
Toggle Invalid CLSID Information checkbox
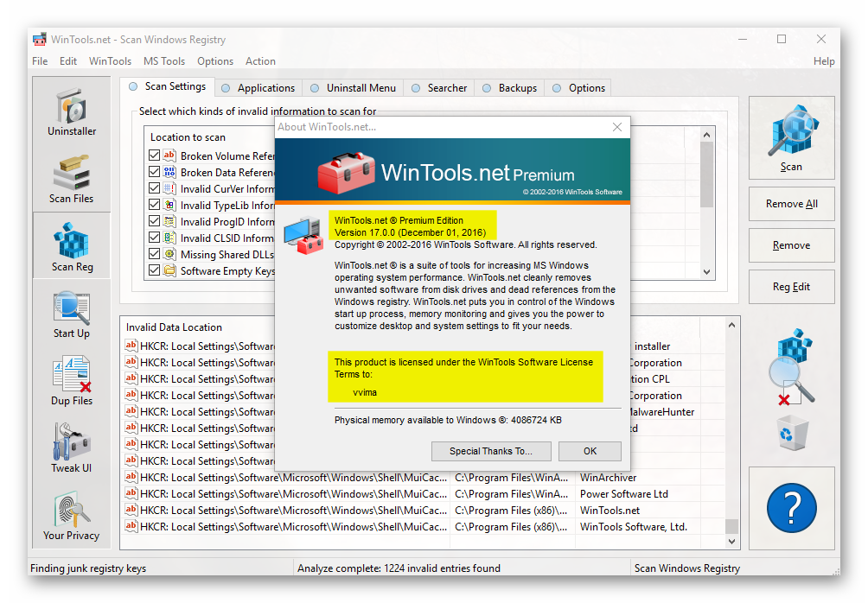click(x=155, y=238)
